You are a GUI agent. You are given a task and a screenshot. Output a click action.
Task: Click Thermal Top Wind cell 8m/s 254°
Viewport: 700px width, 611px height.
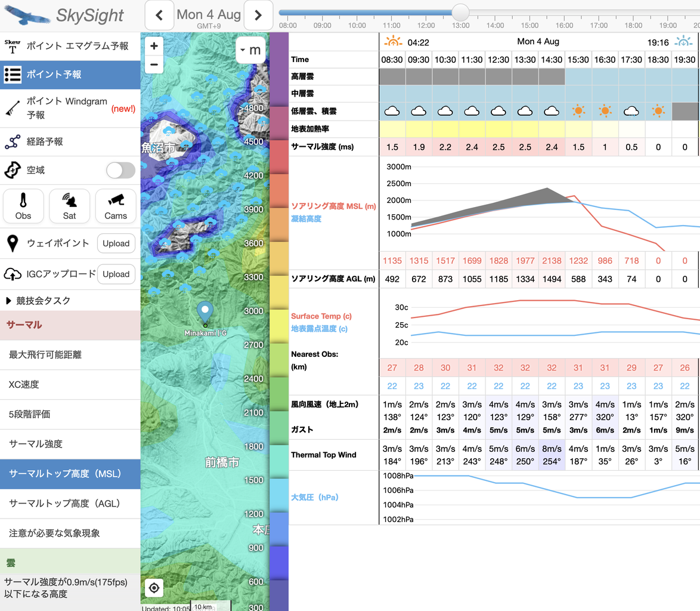552,455
